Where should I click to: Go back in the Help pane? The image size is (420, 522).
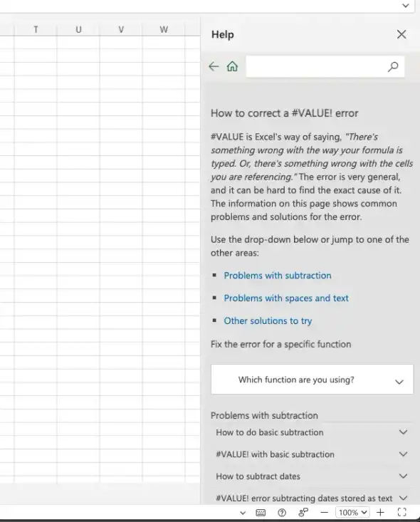[214, 66]
